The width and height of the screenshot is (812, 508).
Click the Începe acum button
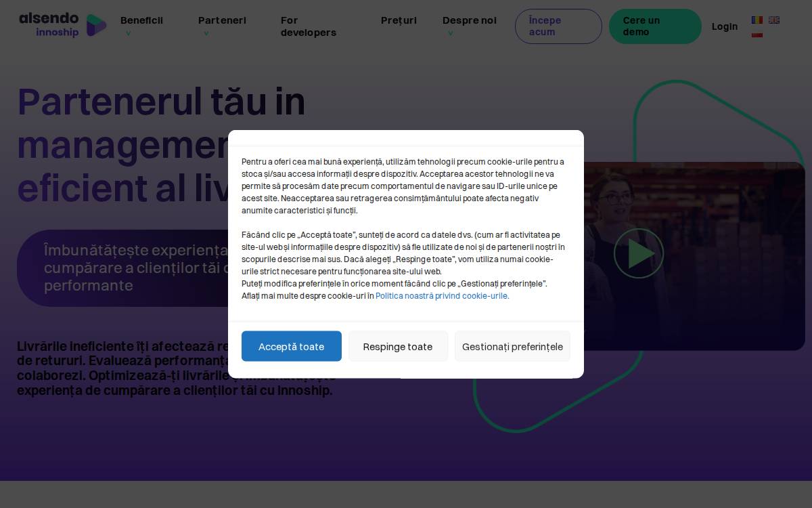558,26
